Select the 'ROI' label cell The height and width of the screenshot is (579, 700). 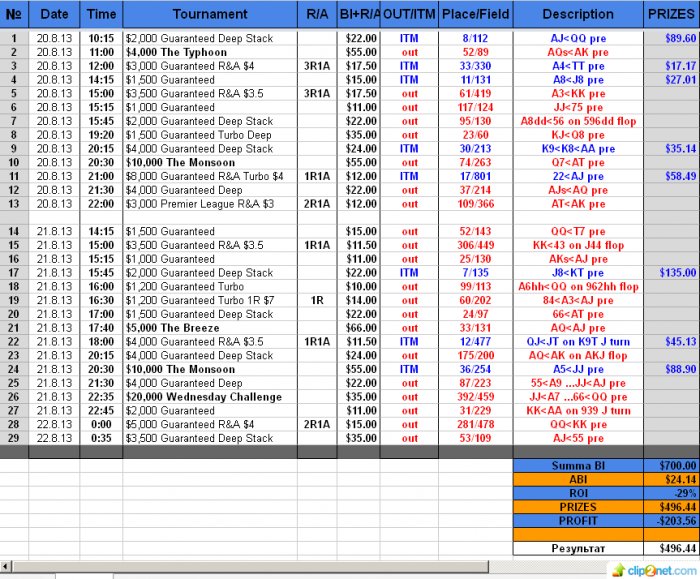coord(578,493)
